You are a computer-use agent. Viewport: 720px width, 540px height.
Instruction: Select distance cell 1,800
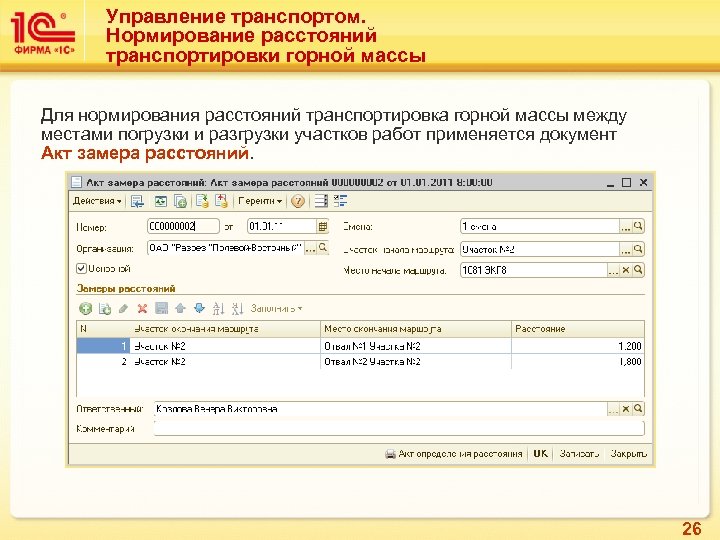[x=578, y=361]
